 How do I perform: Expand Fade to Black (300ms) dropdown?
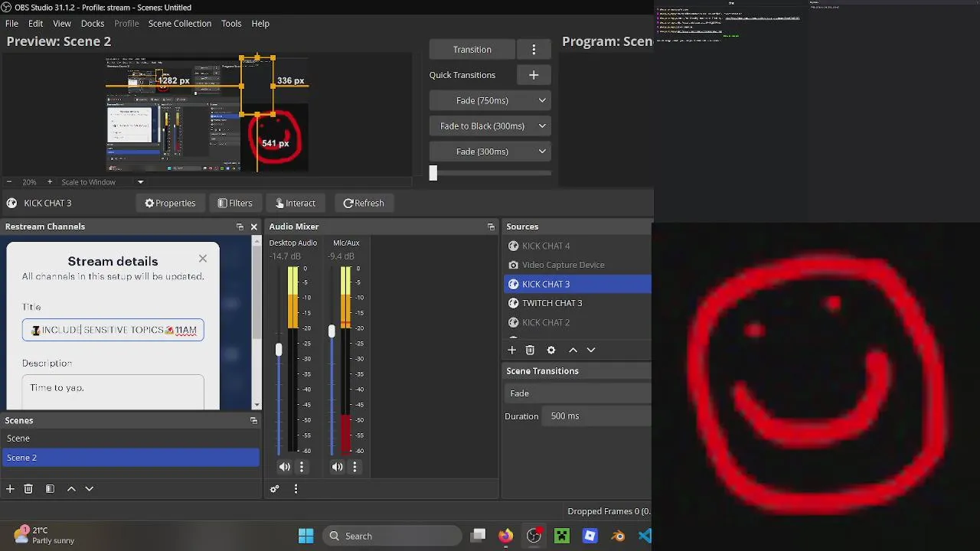(542, 126)
